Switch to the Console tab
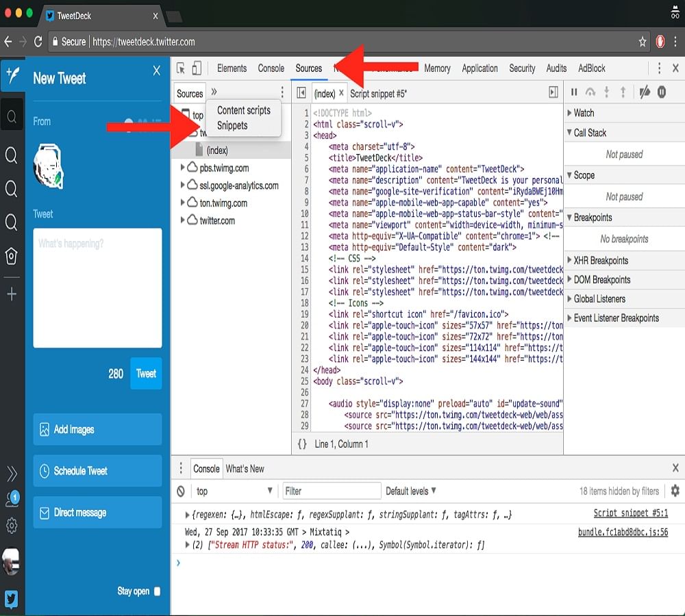 271,68
